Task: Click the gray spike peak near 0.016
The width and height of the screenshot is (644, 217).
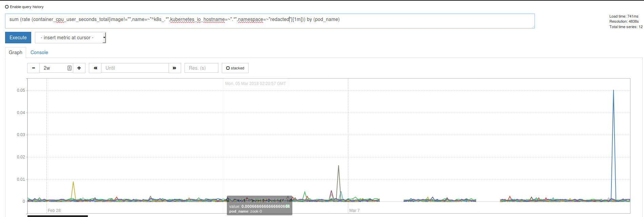Action: (338, 166)
